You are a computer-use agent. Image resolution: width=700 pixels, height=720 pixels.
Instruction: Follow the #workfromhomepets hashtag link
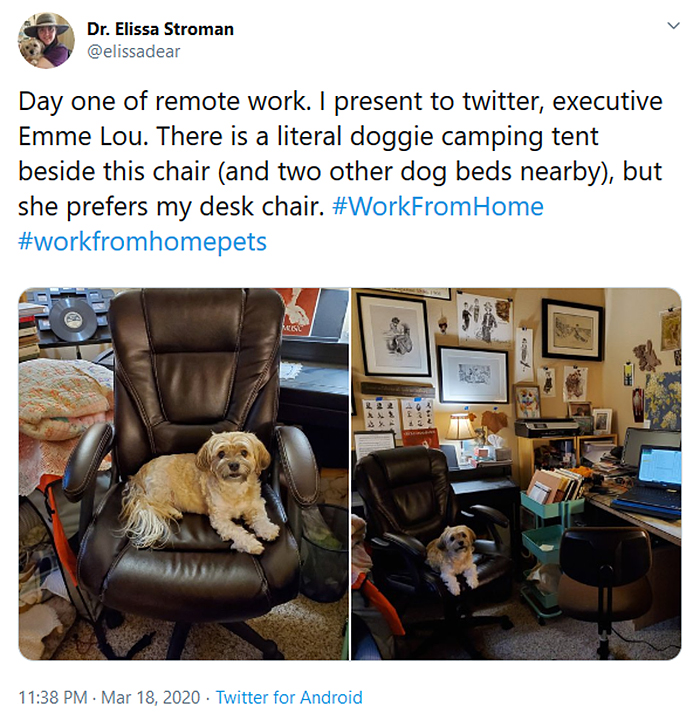142,242
